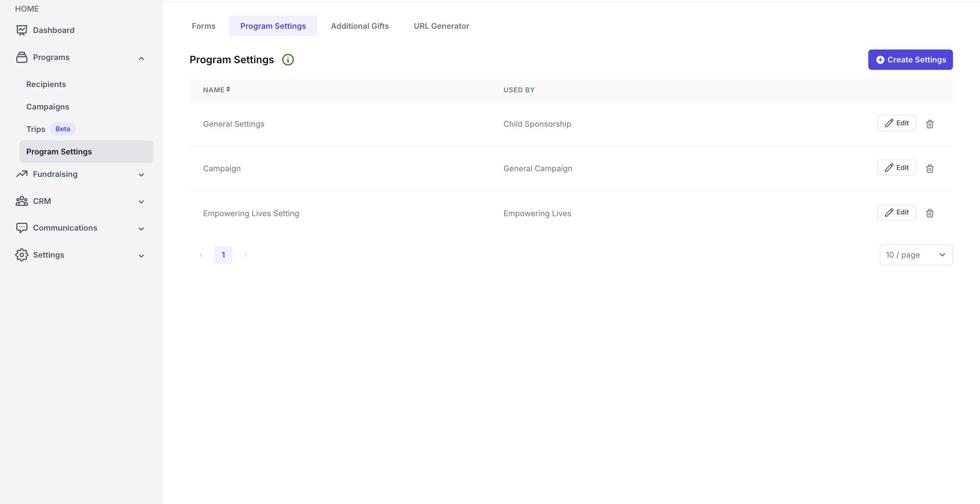
Task: Select page 1 in pagination
Action: coord(223,255)
